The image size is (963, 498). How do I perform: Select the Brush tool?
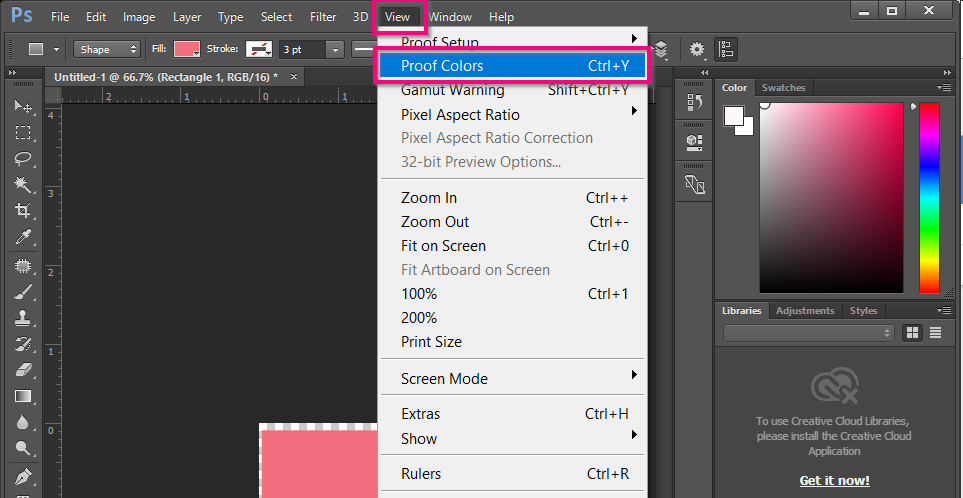23,292
